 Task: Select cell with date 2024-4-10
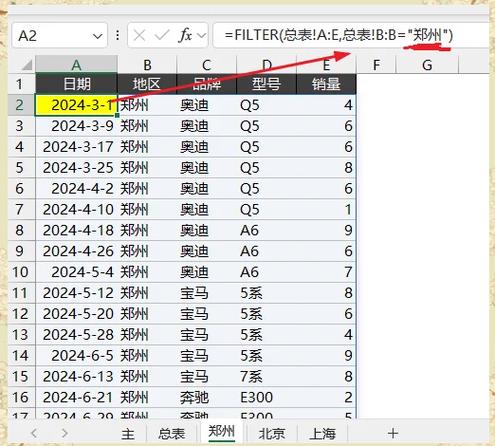pos(76,210)
